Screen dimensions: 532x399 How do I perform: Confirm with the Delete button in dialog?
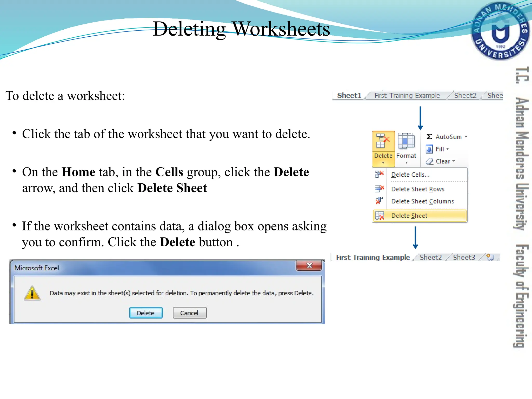146,313
